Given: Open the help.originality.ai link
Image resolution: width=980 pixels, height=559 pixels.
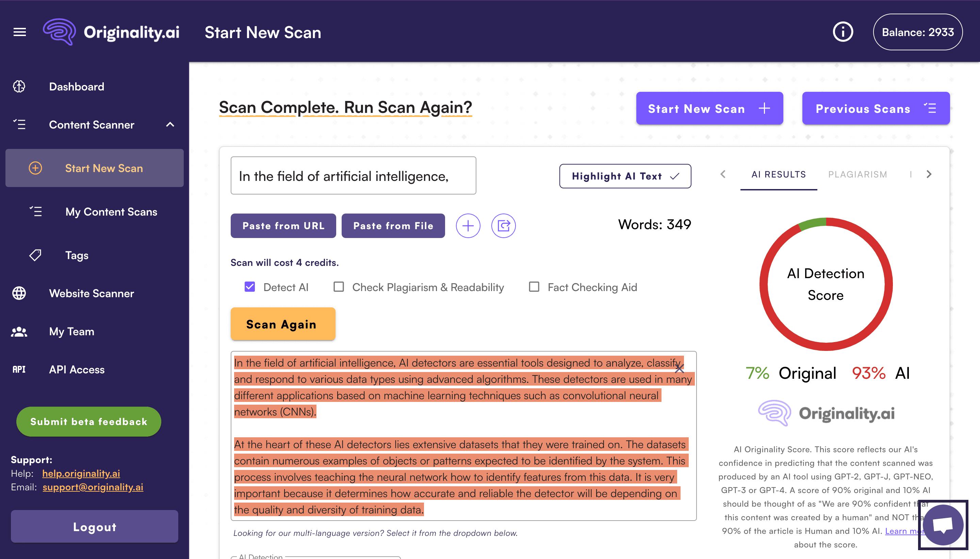Looking at the screenshot, I should coord(81,473).
